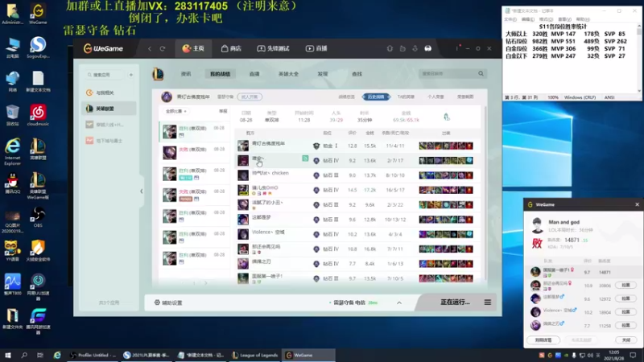
Task: Select 与我相关 in the sidebar
Action: [109, 93]
